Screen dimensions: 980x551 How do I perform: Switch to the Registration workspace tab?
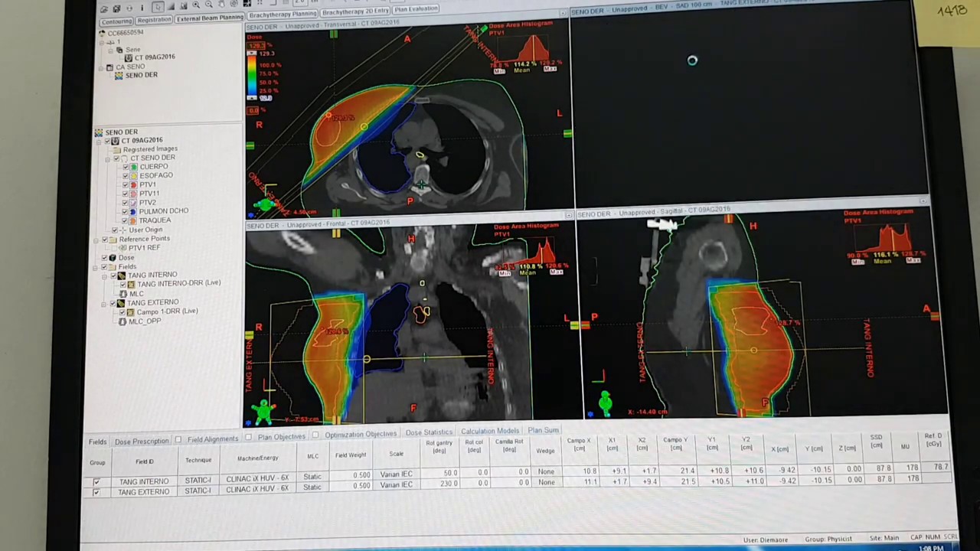[154, 21]
